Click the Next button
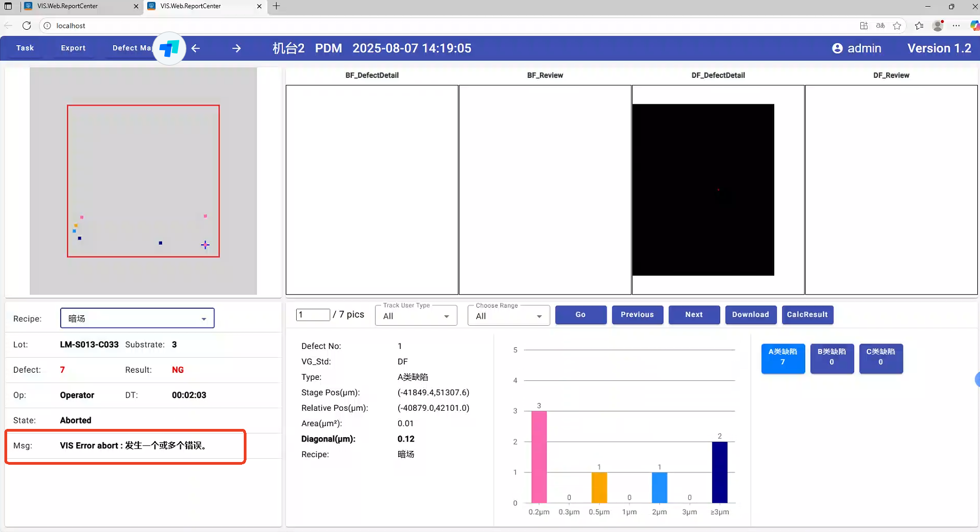 (x=694, y=315)
